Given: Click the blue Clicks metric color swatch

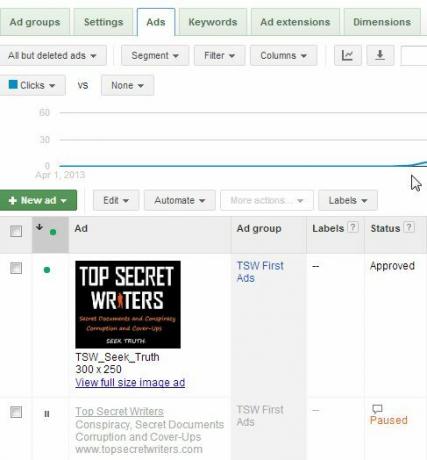Looking at the screenshot, I should (13, 84).
